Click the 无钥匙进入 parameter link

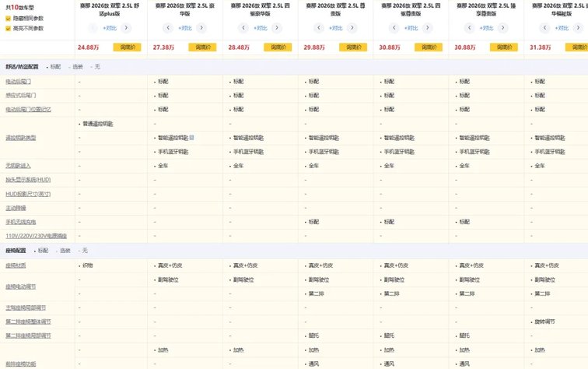pos(19,166)
